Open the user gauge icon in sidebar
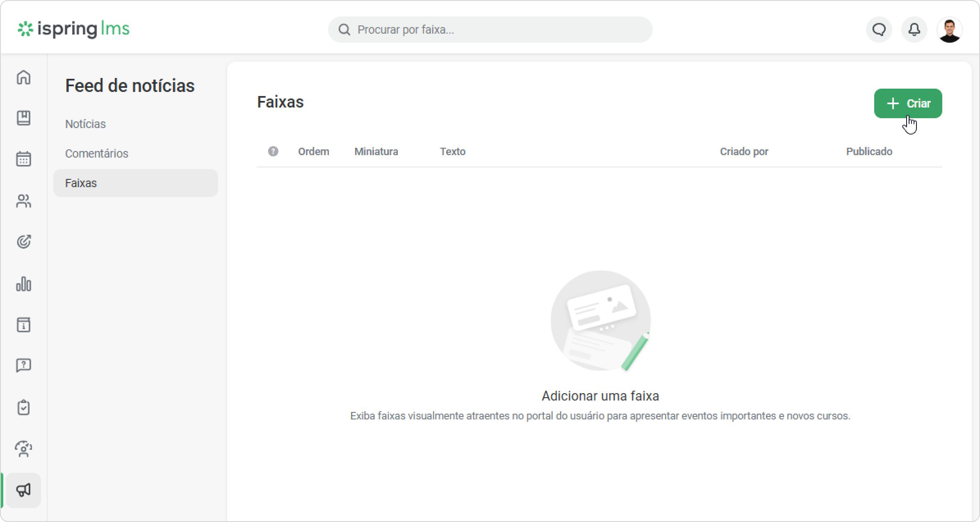980x522 pixels. [x=23, y=449]
